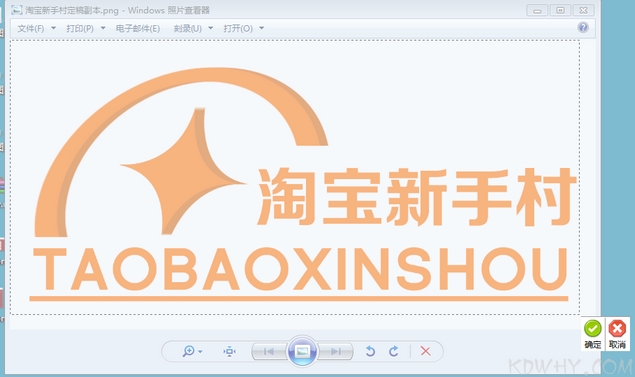Delete the photo with the red X
The height and width of the screenshot is (377, 635).
(x=425, y=351)
